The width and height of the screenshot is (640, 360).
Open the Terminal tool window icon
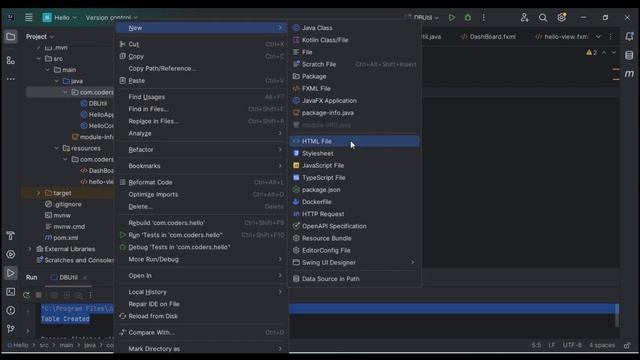click(x=11, y=292)
